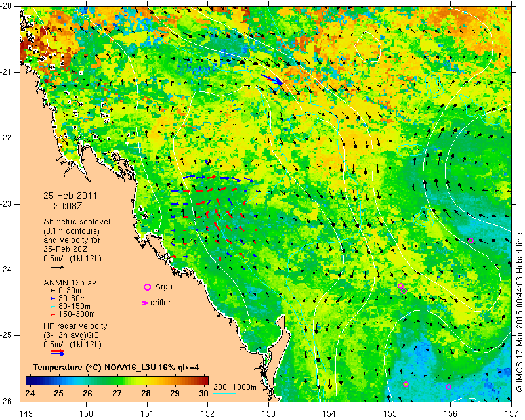Click the 'ANMN 12h av.' heading
525x420 pixels.
tap(71, 283)
